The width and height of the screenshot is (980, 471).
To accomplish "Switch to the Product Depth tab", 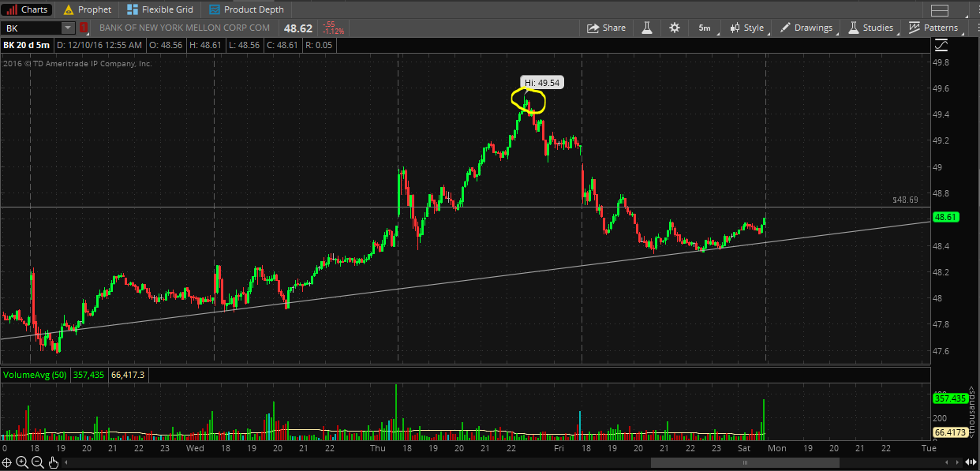I will pos(246,9).
